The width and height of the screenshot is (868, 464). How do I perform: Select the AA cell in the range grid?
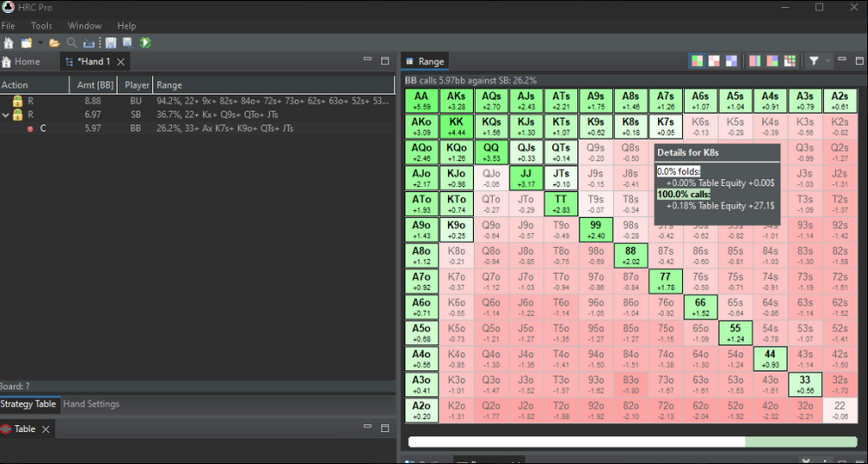(x=422, y=101)
